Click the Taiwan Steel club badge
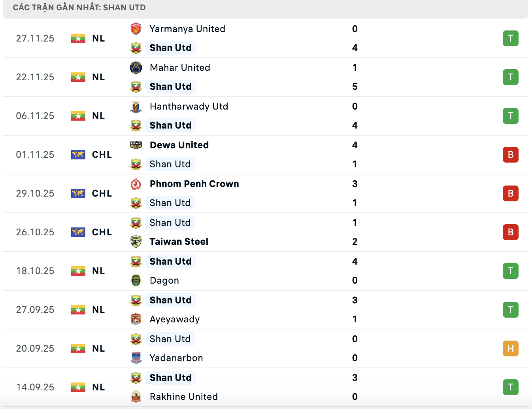532x409 pixels. 136,242
